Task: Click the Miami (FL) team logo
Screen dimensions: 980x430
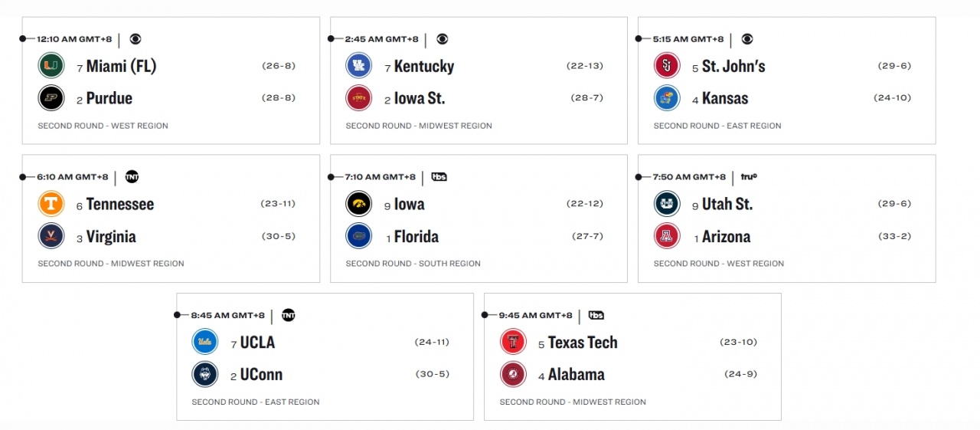Action: pyautogui.click(x=51, y=66)
